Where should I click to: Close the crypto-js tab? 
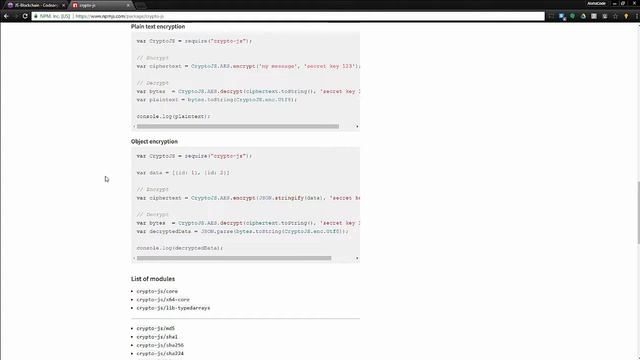click(128, 5)
